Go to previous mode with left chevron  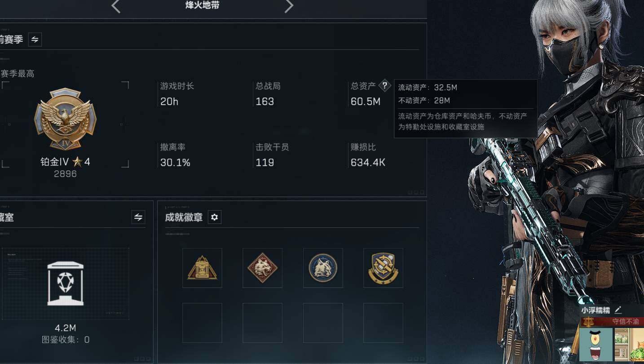(116, 6)
